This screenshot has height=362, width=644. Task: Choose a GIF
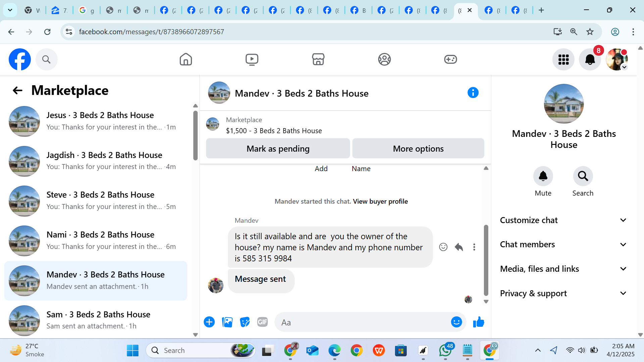tap(262, 322)
